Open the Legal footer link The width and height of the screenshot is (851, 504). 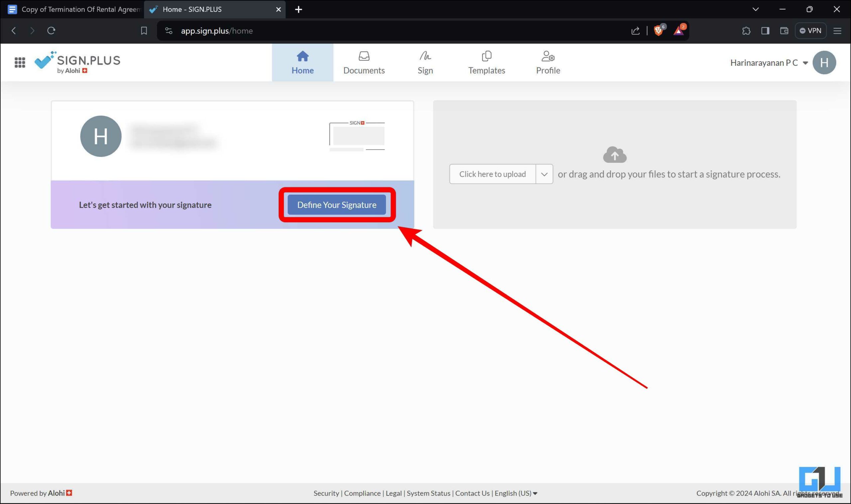pyautogui.click(x=393, y=493)
